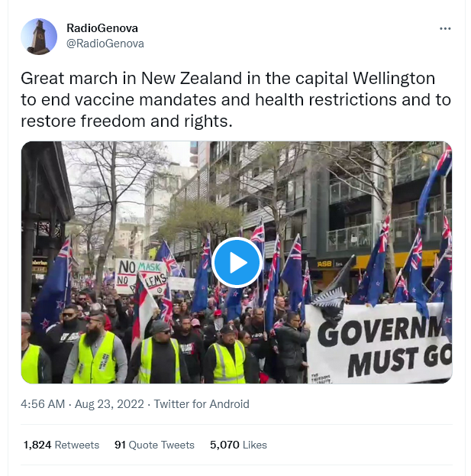
Task: Click the Quote Tweets label text
Action: pos(162,445)
